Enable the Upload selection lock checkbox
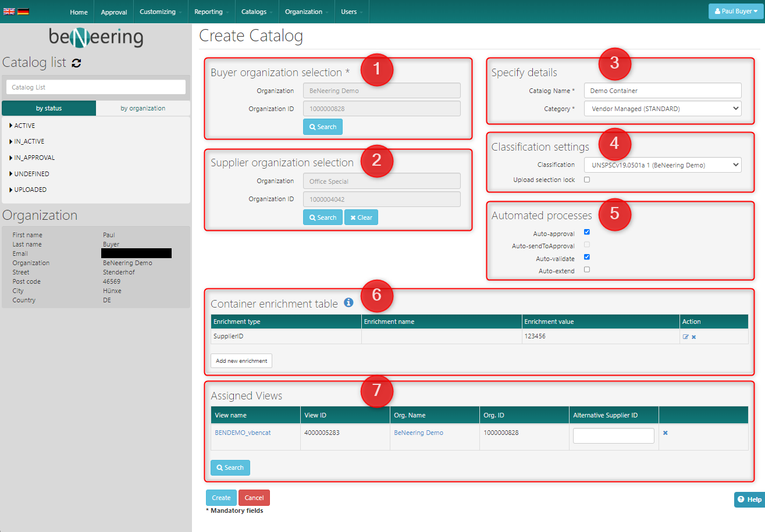The height and width of the screenshot is (532, 765). click(x=586, y=180)
